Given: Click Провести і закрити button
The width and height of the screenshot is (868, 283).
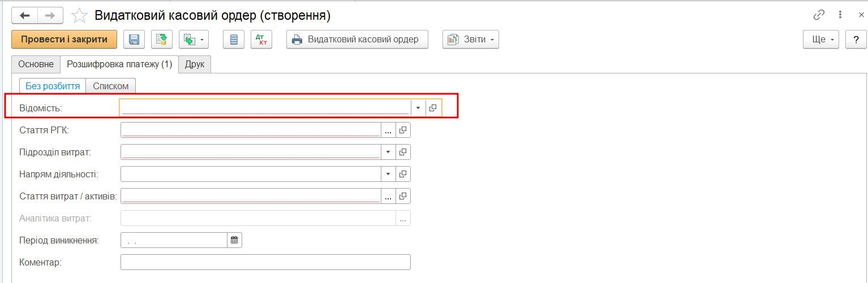Looking at the screenshot, I should tap(64, 40).
